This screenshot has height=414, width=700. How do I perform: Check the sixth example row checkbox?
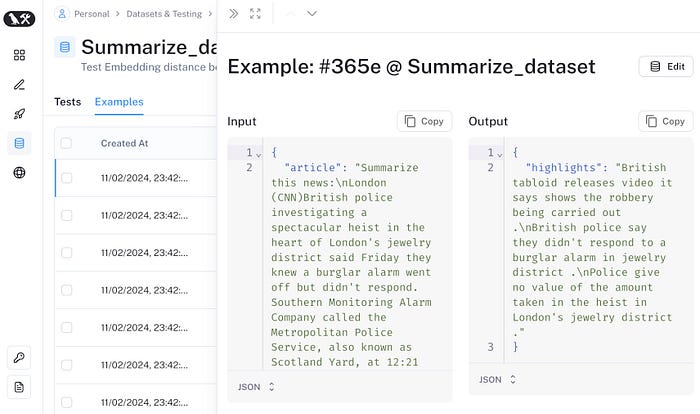click(x=67, y=365)
